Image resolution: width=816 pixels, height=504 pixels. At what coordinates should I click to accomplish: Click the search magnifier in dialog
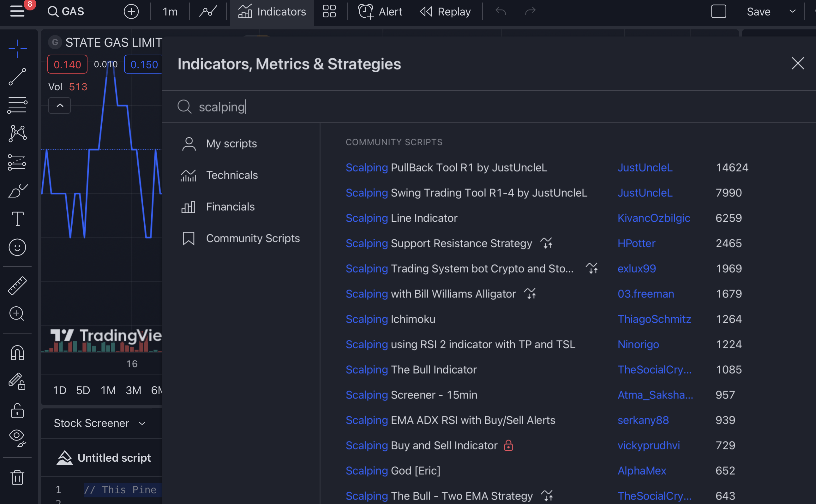pos(184,107)
